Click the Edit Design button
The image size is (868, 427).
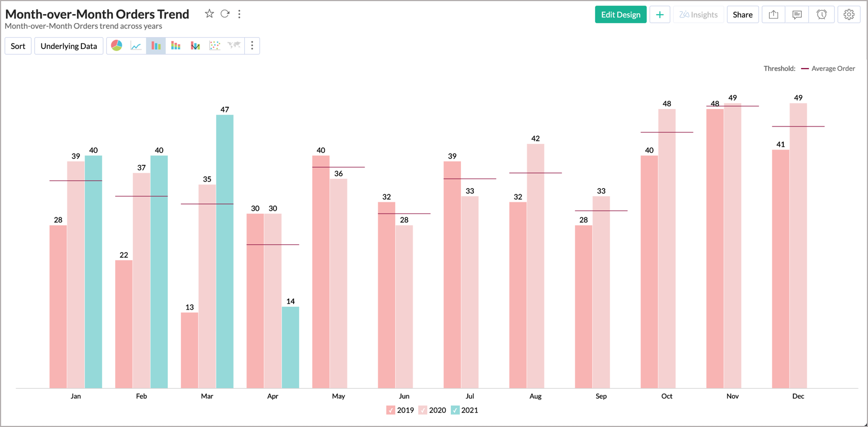[x=620, y=14]
